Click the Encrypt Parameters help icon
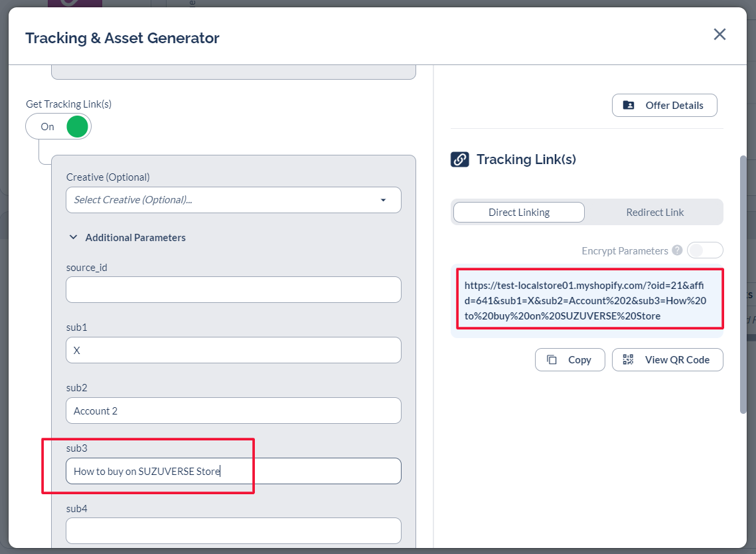 (677, 250)
